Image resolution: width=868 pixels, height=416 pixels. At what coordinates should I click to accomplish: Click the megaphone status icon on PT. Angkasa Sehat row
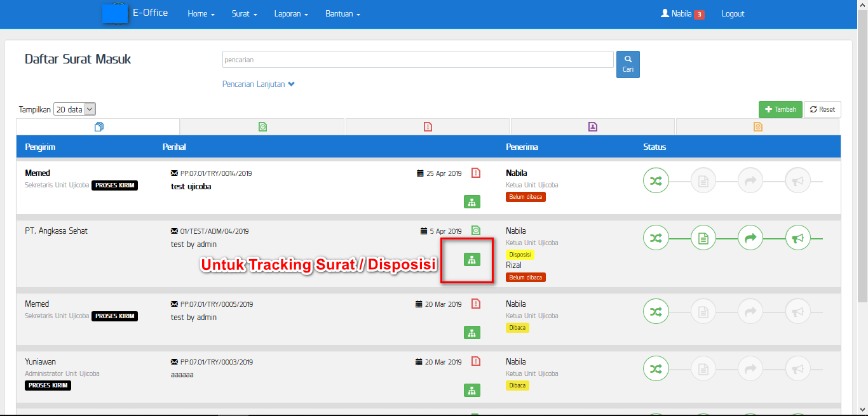798,238
